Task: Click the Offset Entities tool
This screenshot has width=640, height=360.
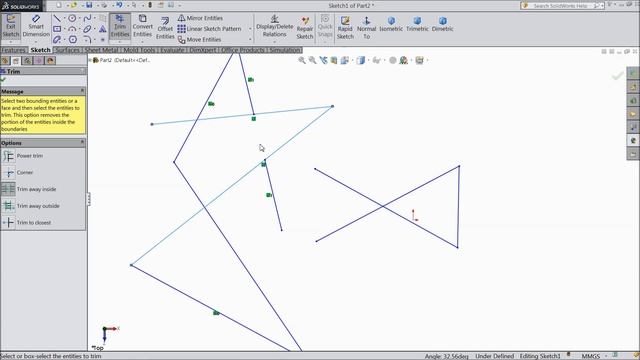Action: coord(165,28)
